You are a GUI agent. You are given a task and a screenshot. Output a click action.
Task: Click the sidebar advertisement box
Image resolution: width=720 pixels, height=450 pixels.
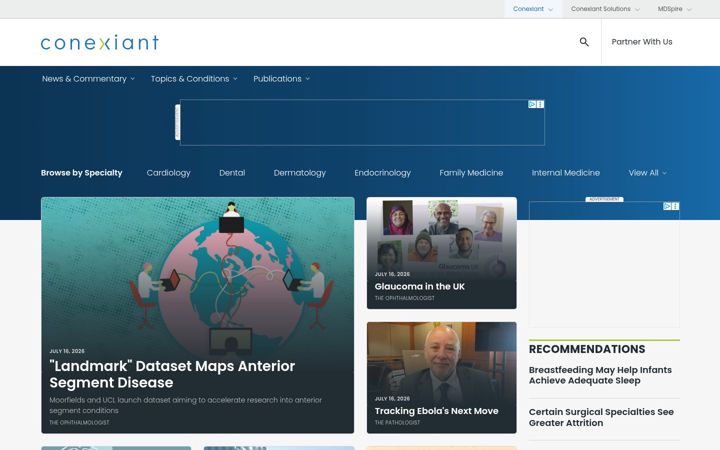point(604,264)
